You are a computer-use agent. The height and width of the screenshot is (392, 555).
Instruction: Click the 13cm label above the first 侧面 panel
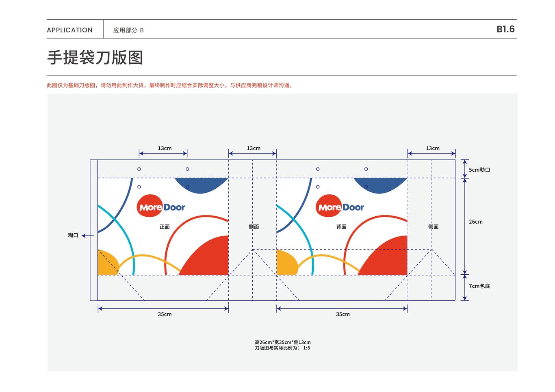coord(254,148)
